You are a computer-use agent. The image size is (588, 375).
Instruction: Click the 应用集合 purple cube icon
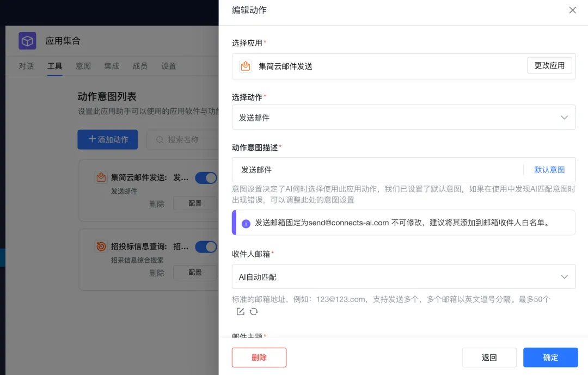click(27, 41)
